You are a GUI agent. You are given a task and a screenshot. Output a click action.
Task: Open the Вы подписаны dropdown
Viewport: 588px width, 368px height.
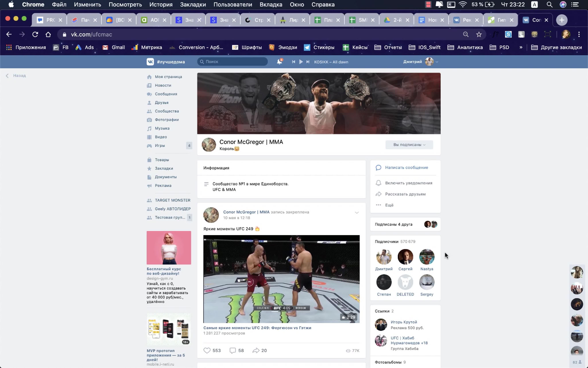pos(409,145)
